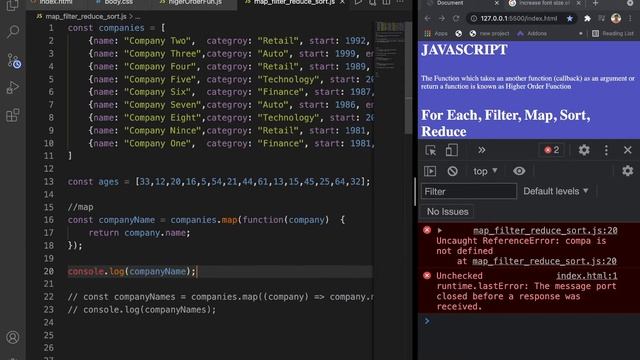Click the red error count badge showing 2
Screen dimensions: 640x360
[551, 150]
